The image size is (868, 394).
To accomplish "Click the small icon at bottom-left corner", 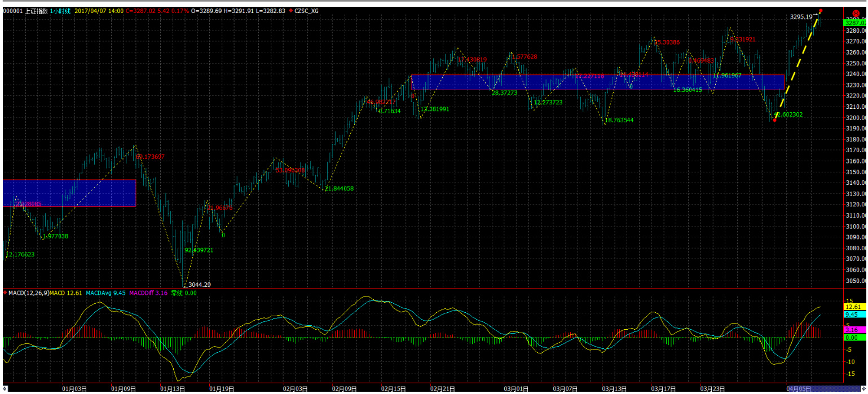I will 3,389.
